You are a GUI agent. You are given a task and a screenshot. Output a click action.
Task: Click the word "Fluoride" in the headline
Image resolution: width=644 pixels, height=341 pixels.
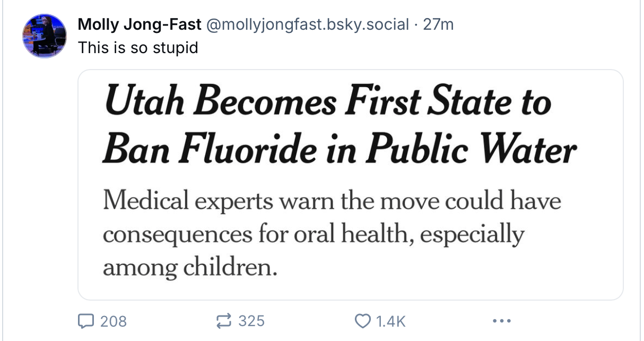[249, 149]
